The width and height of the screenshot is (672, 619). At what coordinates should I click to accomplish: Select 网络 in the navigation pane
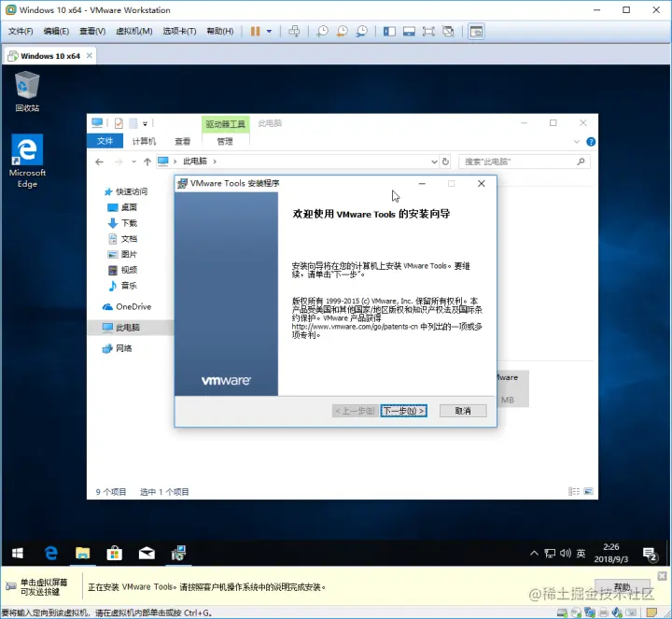tap(118, 348)
